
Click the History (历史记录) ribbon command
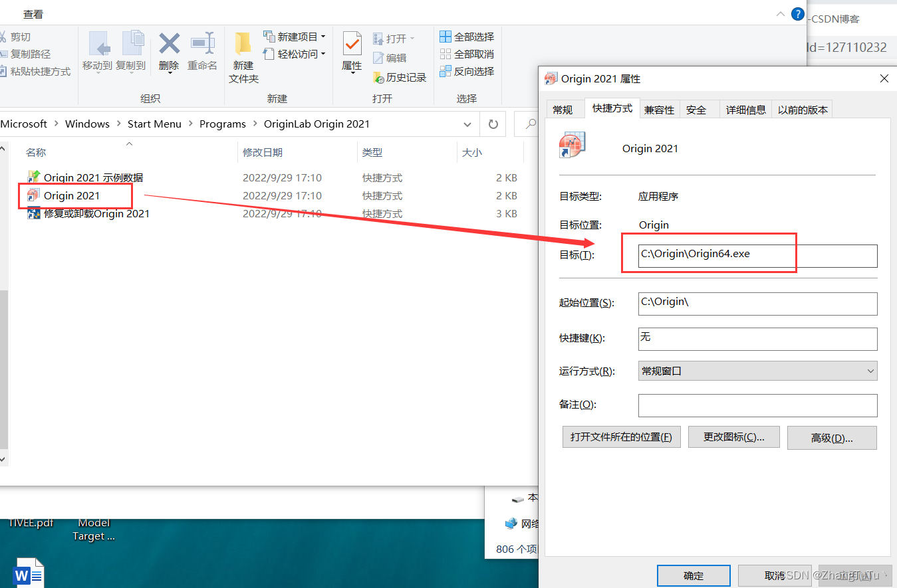pyautogui.click(x=400, y=78)
